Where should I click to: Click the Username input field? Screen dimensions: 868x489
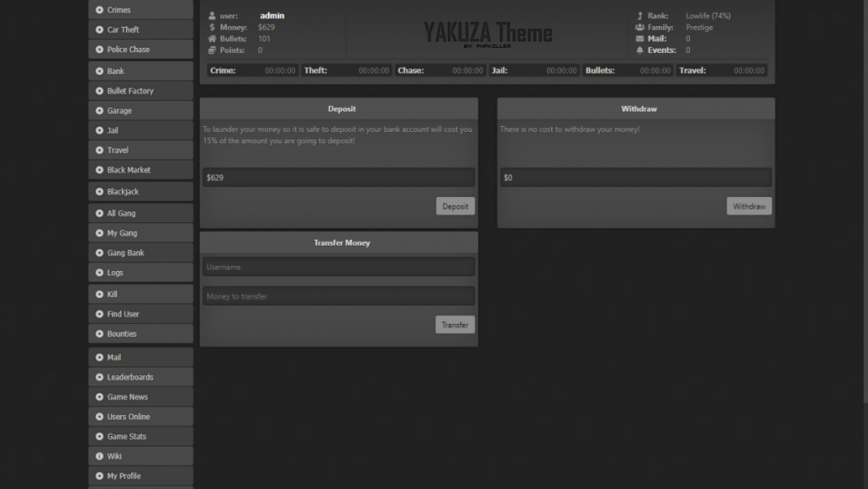(339, 267)
